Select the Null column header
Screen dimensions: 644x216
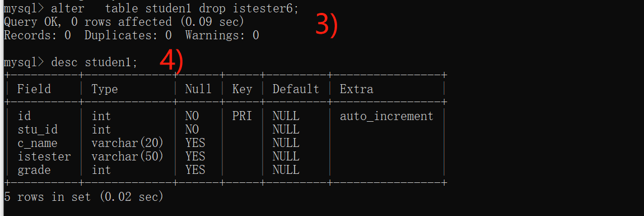point(198,89)
